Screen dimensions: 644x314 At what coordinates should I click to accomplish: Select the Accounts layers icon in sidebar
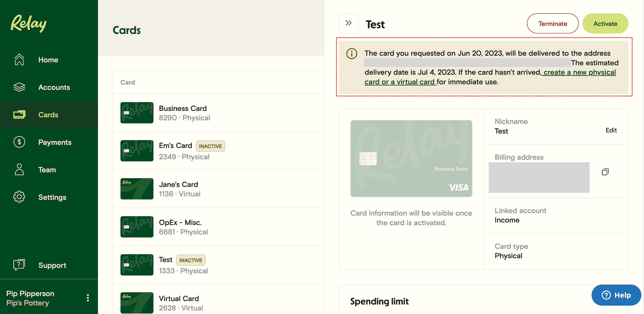(19, 87)
